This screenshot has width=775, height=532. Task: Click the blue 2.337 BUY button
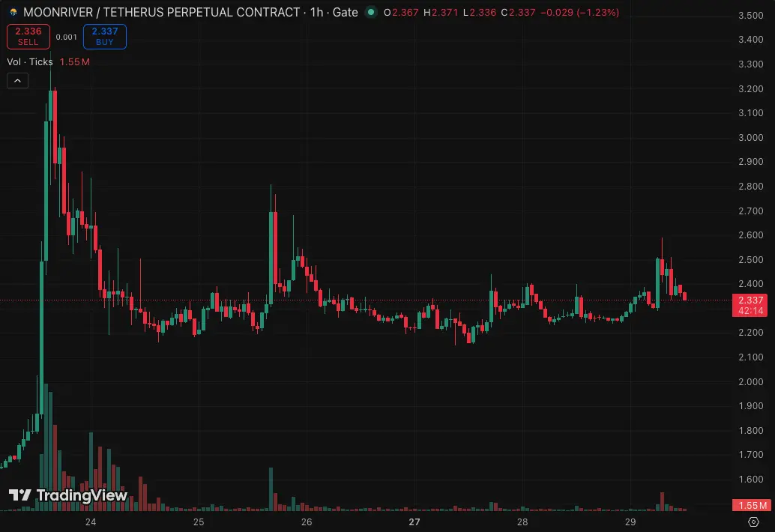tap(105, 37)
